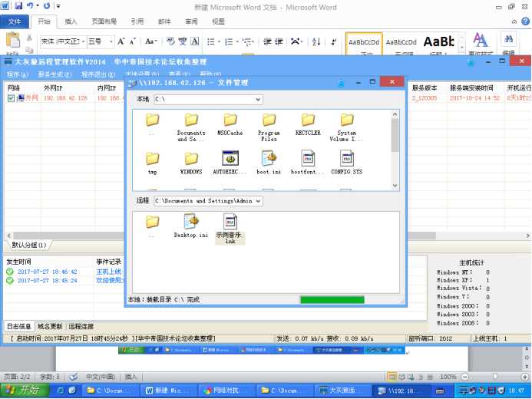Click the Redo icon in Word's quick access toolbar
The height and width of the screenshot is (399, 532).
coord(47,6)
